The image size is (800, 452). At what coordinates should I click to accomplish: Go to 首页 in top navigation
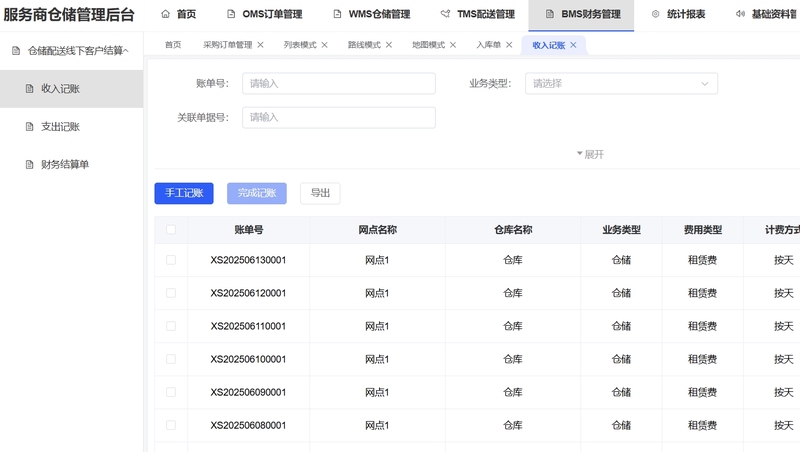click(179, 14)
